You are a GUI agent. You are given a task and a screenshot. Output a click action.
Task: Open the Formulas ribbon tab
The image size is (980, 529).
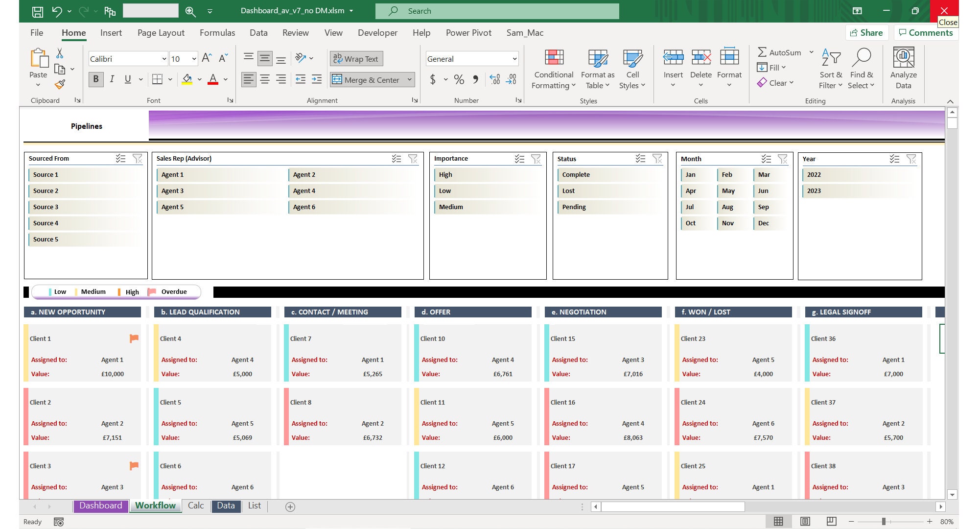pyautogui.click(x=217, y=33)
